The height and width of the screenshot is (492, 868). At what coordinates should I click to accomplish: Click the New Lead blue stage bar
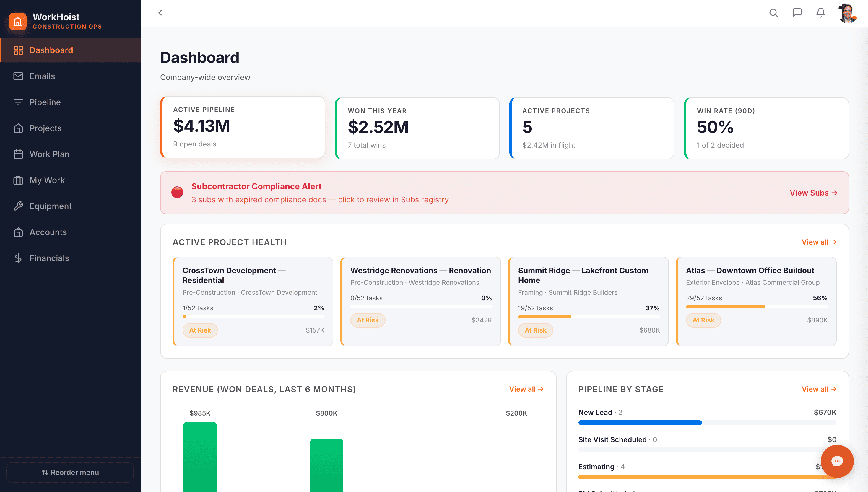640,423
